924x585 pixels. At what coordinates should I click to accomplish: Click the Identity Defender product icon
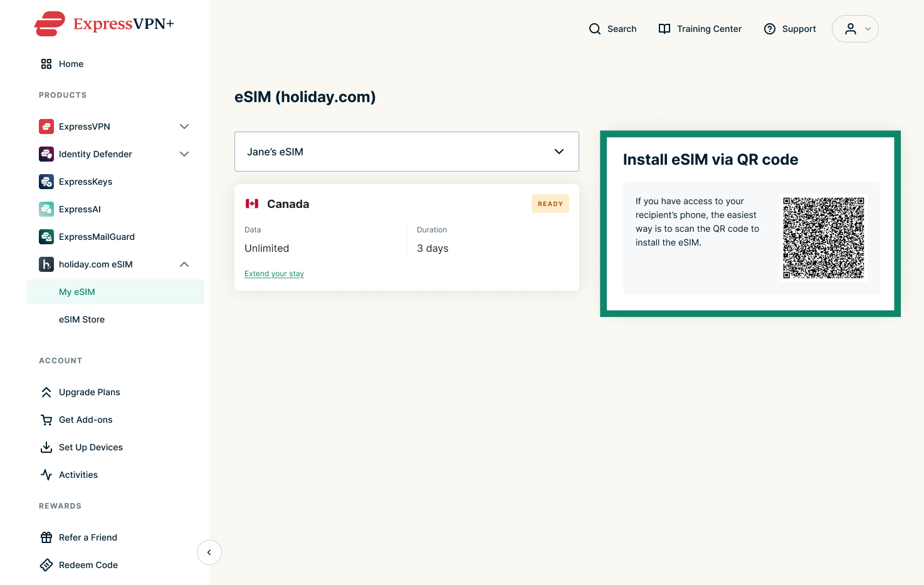click(x=46, y=154)
